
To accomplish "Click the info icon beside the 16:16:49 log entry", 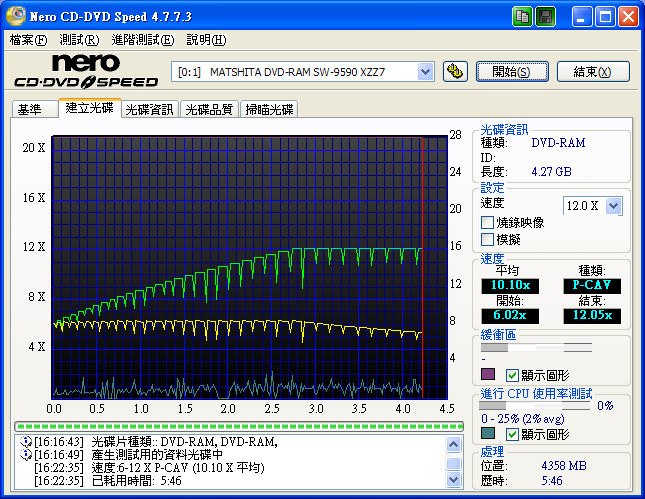I will pos(26,455).
